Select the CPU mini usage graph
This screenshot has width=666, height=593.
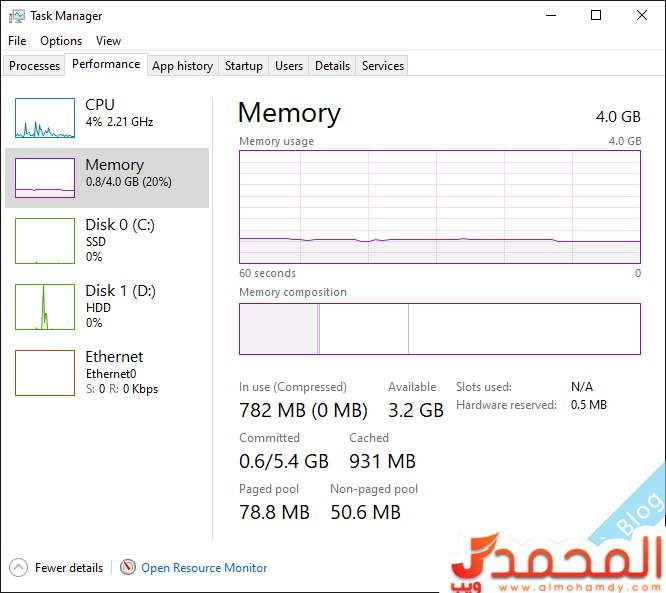coord(45,118)
